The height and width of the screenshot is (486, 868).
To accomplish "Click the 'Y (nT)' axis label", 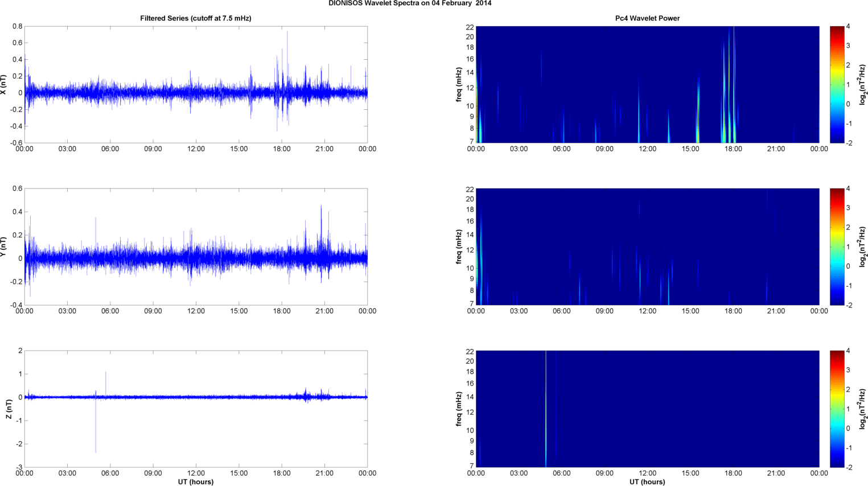I will (4, 246).
